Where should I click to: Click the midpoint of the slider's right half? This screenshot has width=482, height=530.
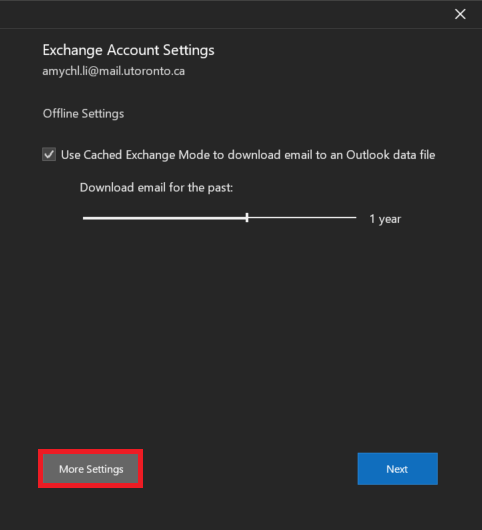302,218
